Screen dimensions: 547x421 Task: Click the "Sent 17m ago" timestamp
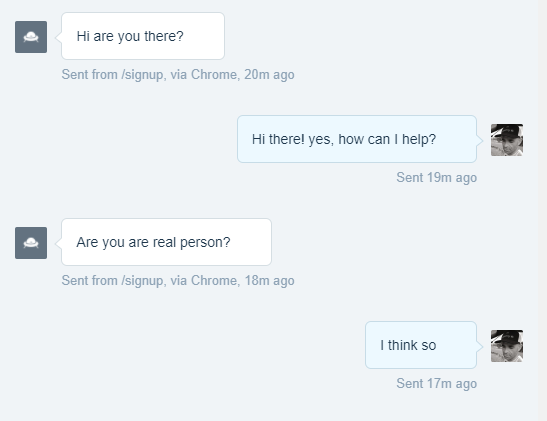point(436,384)
